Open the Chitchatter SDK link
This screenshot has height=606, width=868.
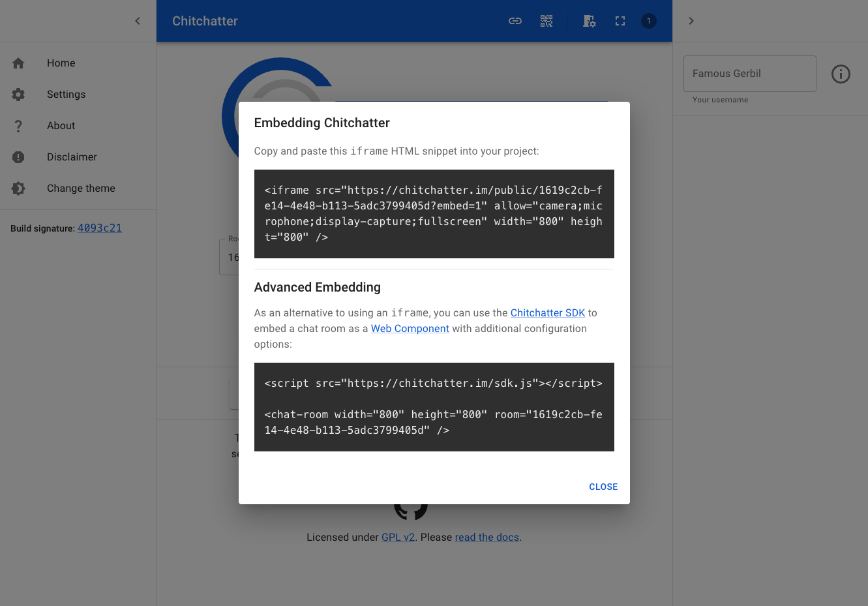tap(548, 313)
